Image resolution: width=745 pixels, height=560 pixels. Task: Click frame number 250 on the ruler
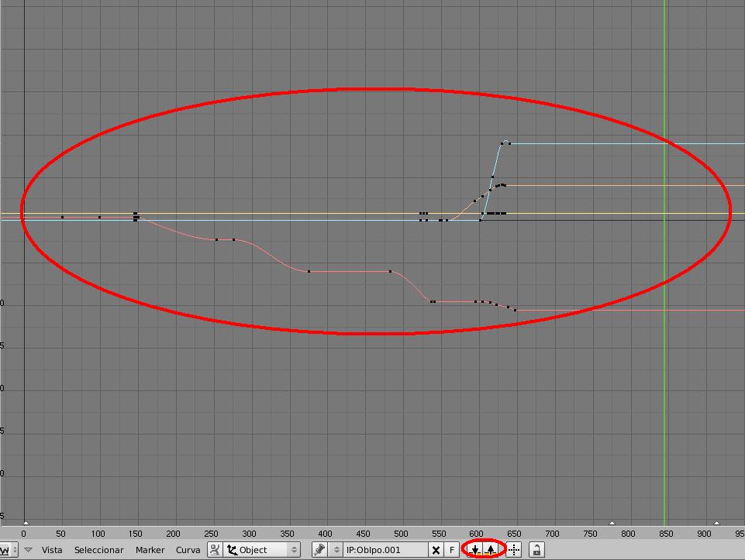pyautogui.click(x=211, y=534)
